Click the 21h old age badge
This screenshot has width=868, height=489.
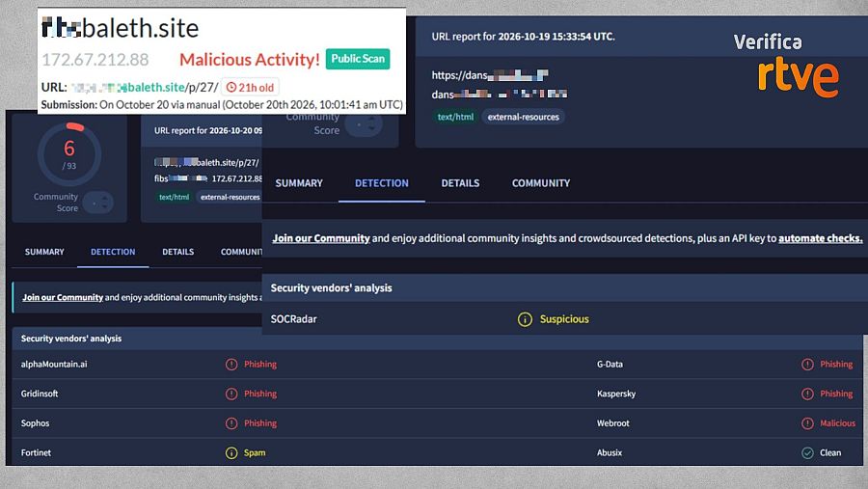click(x=251, y=88)
